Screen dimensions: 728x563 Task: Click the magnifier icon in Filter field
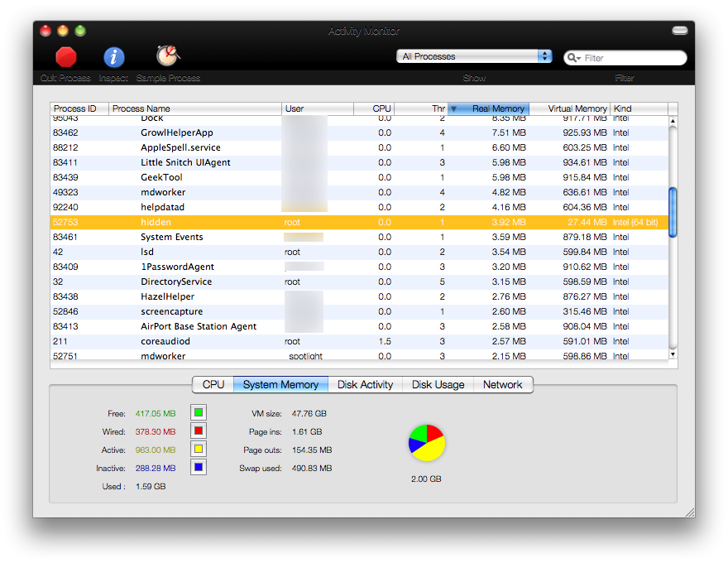pos(573,58)
